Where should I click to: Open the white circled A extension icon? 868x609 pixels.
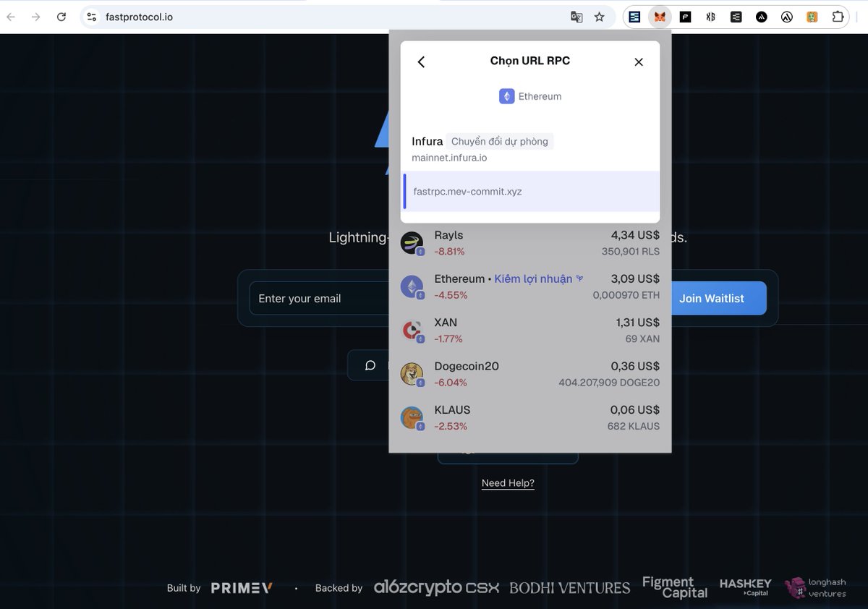coord(786,17)
